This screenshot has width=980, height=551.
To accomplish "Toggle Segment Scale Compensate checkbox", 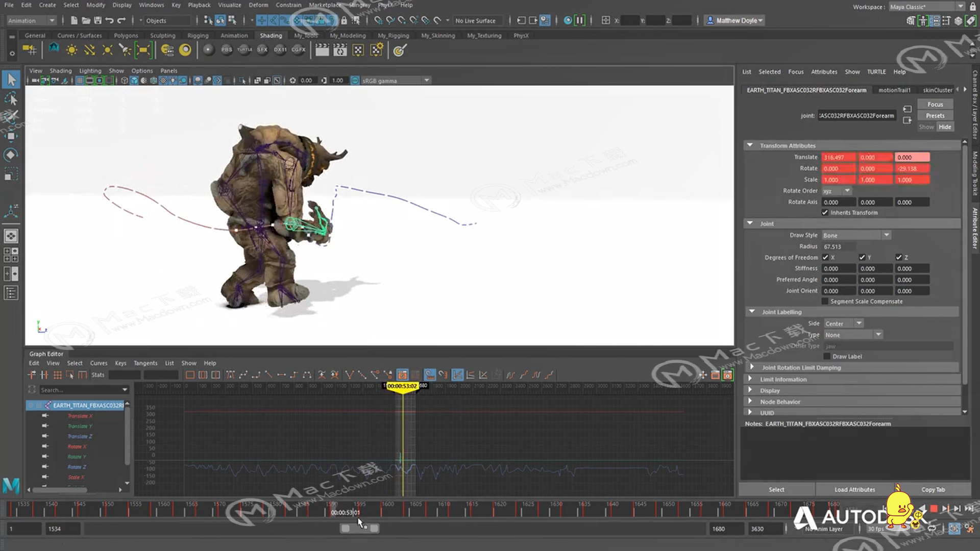I will pyautogui.click(x=824, y=300).
